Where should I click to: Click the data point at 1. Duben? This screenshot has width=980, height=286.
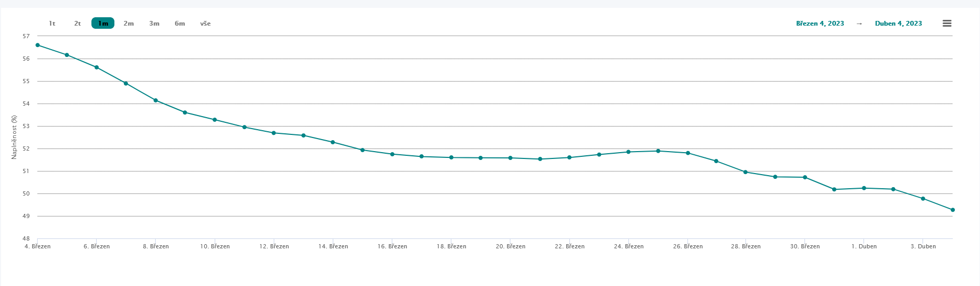[x=864, y=188]
